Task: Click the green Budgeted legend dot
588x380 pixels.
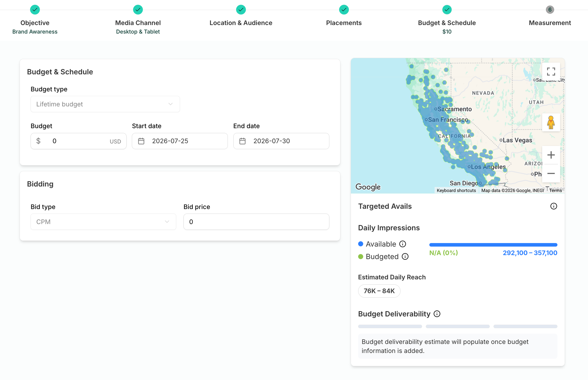Action: click(x=361, y=257)
